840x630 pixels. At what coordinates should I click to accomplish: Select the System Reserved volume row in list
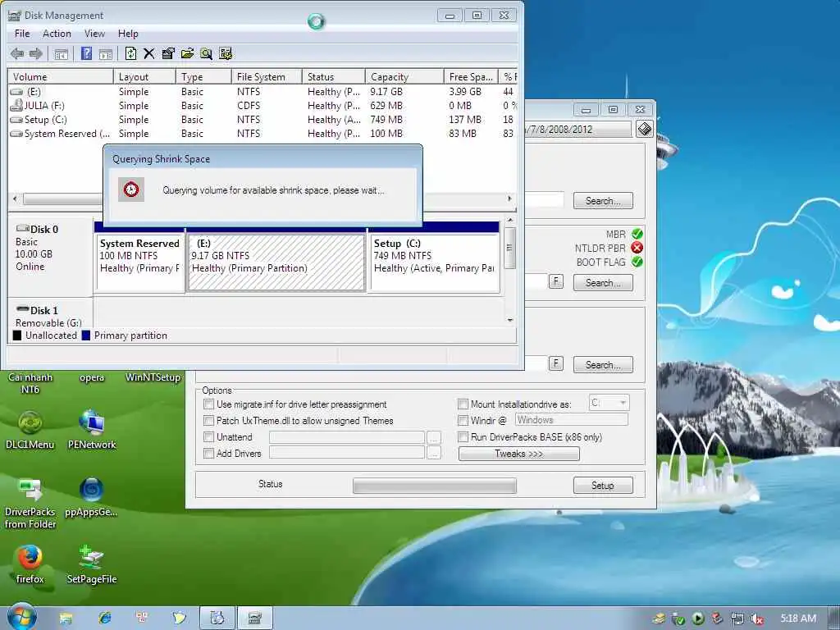pos(262,134)
